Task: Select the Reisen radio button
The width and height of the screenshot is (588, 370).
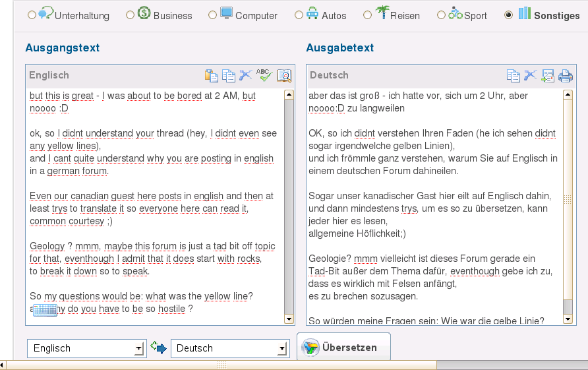Action: [x=368, y=15]
